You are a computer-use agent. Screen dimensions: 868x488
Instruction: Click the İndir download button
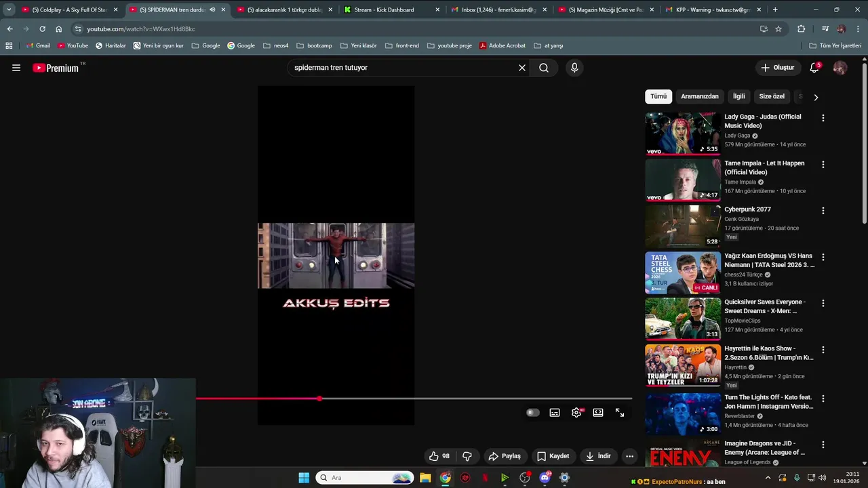[598, 456]
